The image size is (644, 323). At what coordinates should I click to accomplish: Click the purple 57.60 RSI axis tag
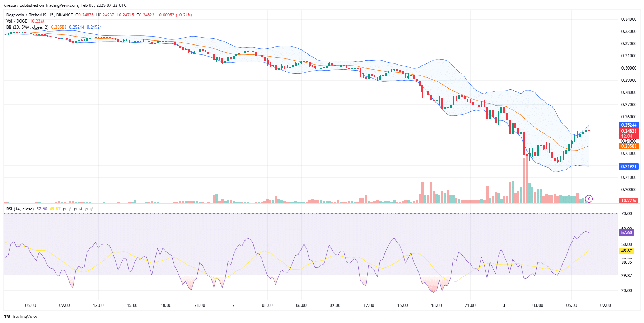tap(626, 233)
